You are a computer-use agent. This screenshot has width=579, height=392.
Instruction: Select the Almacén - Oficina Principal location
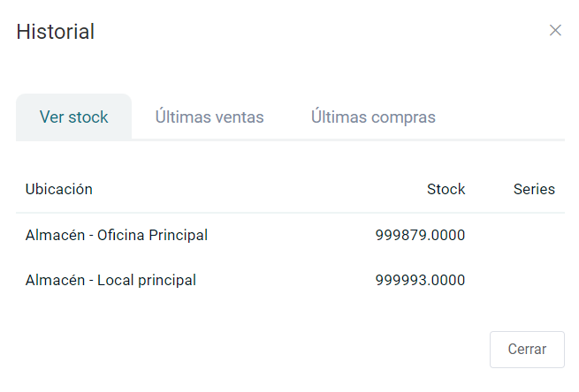click(117, 235)
